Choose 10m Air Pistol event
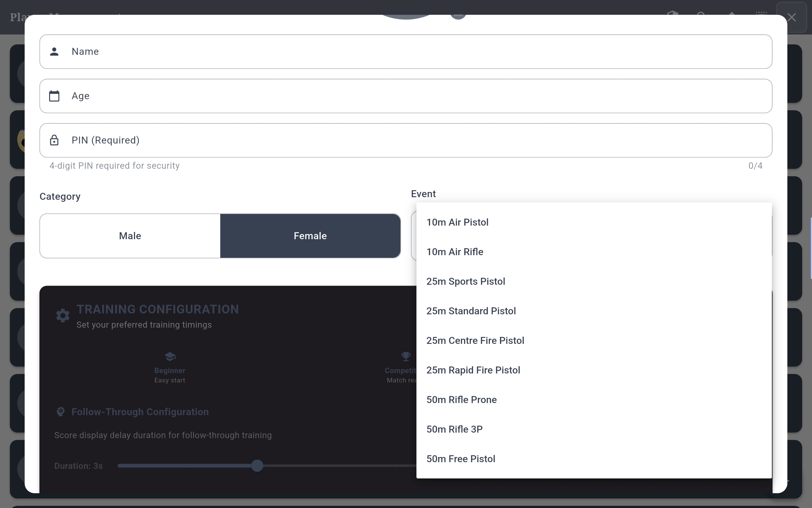The image size is (812, 508). pos(457,222)
